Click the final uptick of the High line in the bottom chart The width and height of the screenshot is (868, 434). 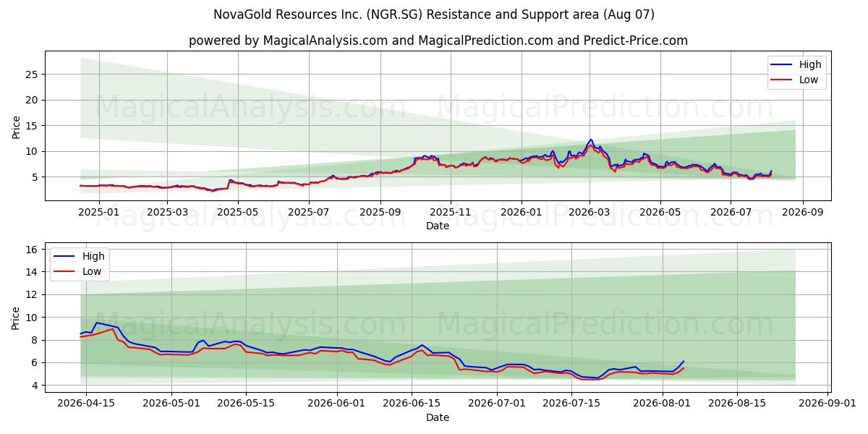tap(680, 365)
